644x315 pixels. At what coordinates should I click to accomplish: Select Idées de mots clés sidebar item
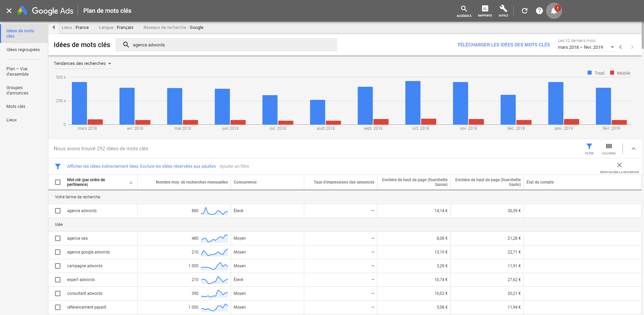24,33
